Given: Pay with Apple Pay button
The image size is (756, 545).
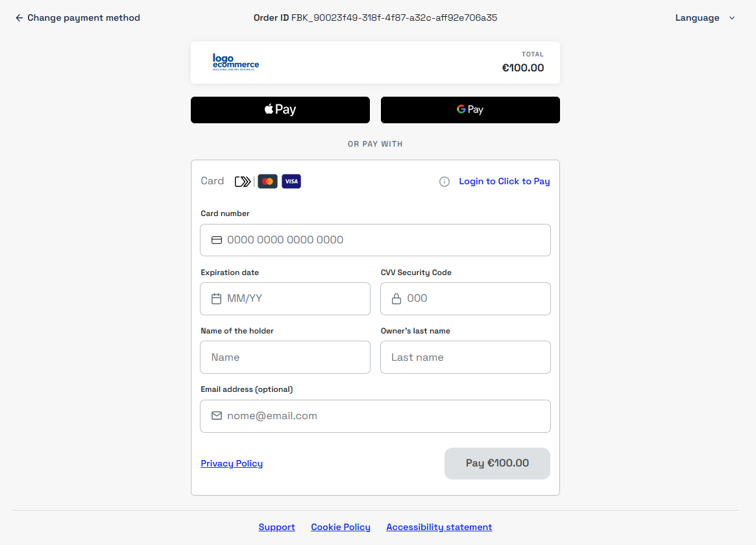Looking at the screenshot, I should pyautogui.click(x=280, y=110).
